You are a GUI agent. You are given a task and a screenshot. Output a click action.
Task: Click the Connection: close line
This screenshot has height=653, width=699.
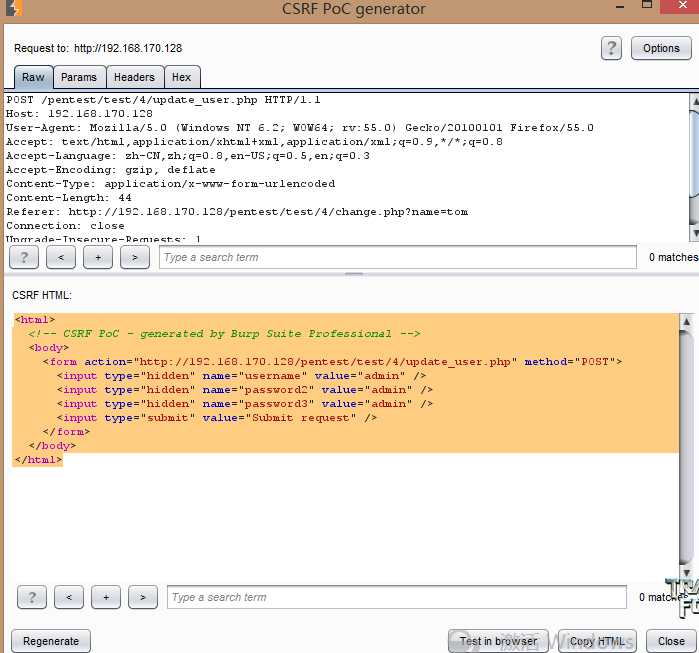click(x=65, y=226)
